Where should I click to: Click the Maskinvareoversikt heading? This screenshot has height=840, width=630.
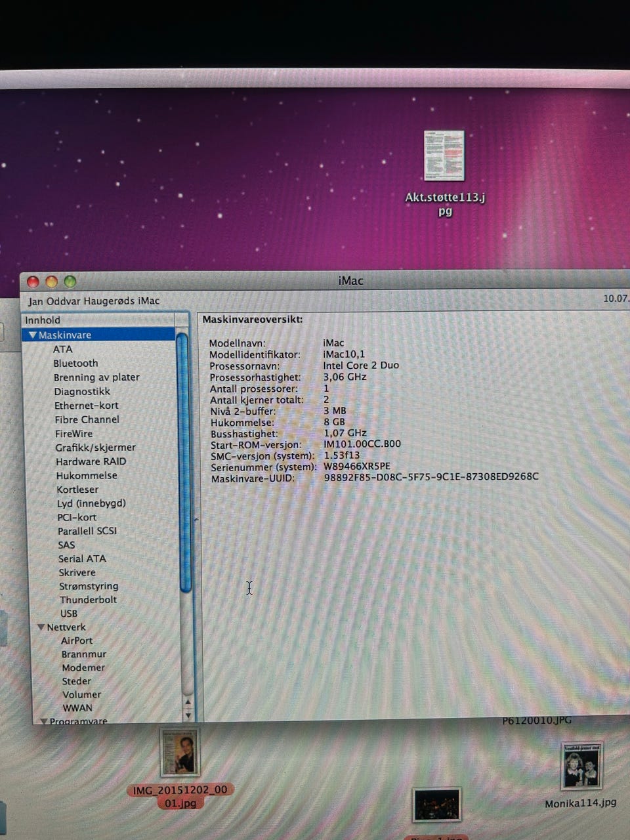pyautogui.click(x=253, y=320)
